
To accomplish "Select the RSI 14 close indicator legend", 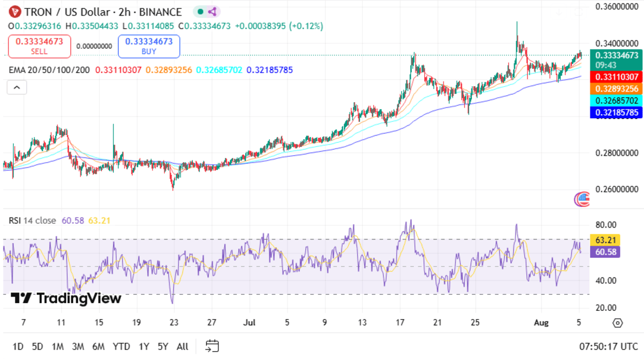I will click(32, 221).
